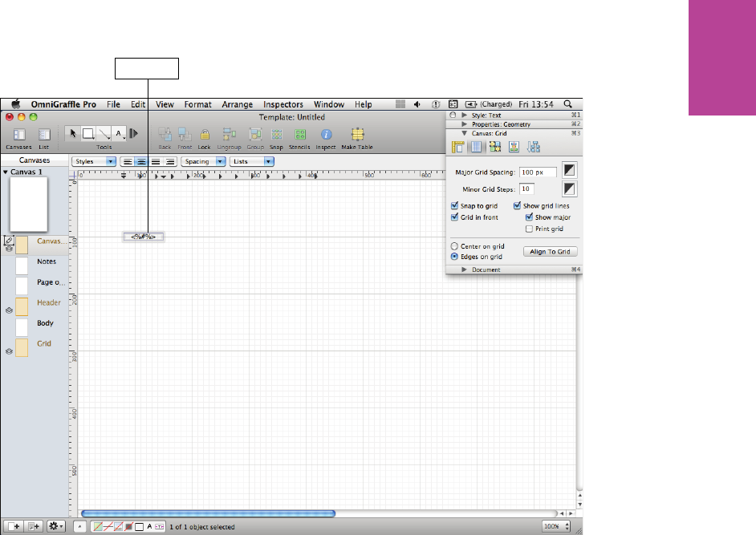Open Spotlight search magnifier
Image resolution: width=756 pixels, height=535 pixels.
(568, 104)
